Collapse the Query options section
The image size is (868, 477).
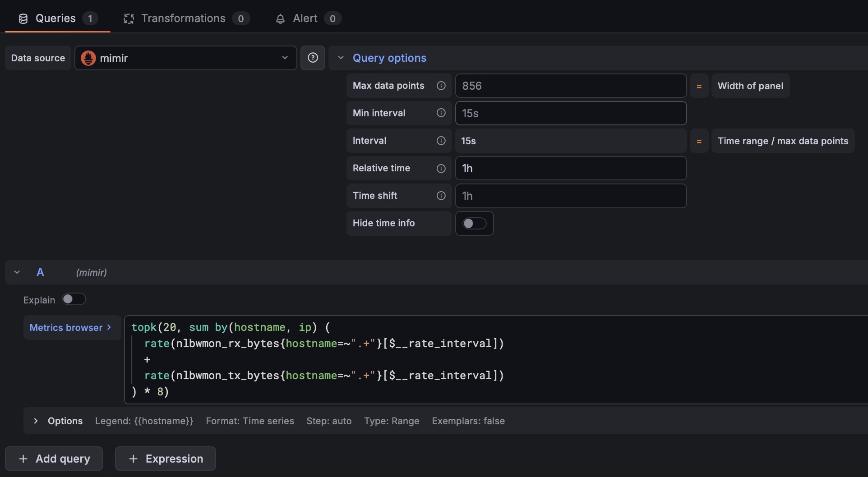click(341, 58)
